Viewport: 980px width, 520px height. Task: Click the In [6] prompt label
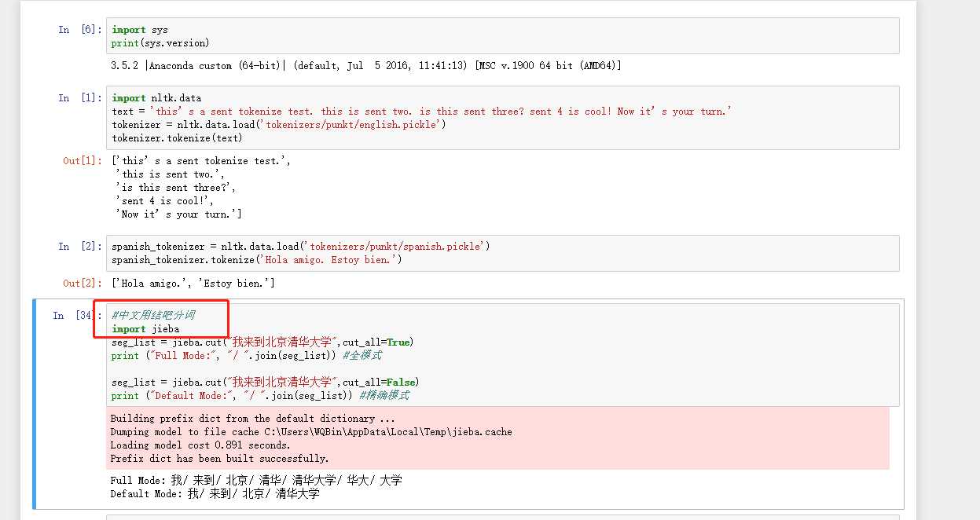point(80,30)
